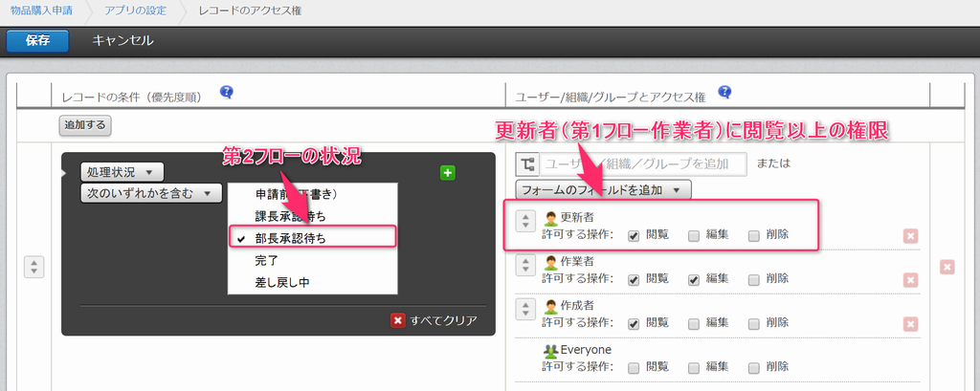Open the 処理状況 field dropdown
The image size is (980, 391).
[122, 172]
